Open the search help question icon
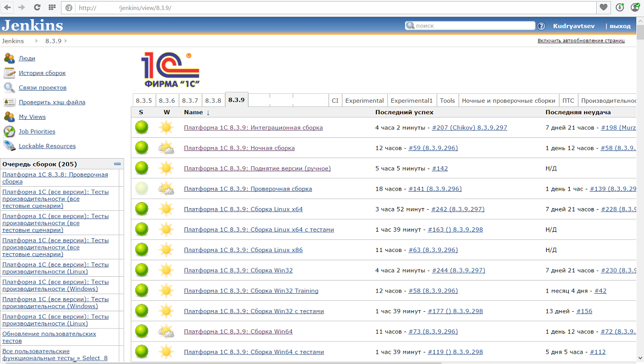This screenshot has height=364, width=644. click(541, 26)
